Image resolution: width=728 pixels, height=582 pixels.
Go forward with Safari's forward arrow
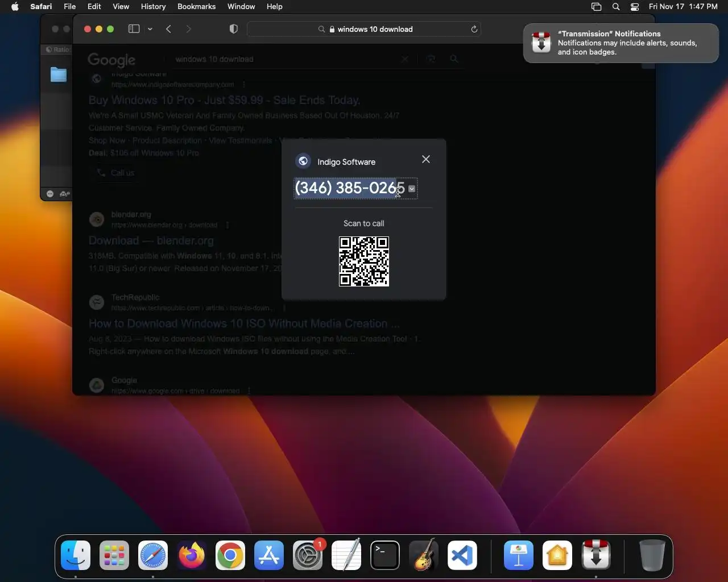[x=189, y=29]
